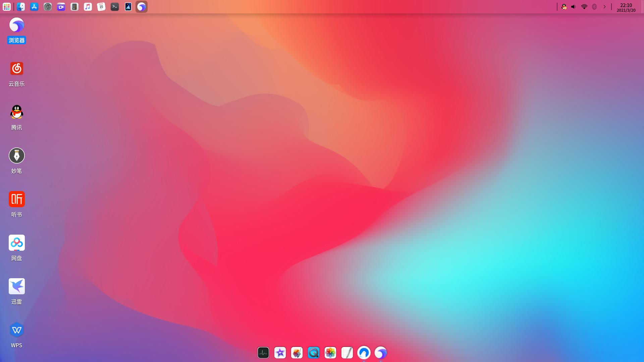Expand system tray with chevron arrow
The width and height of the screenshot is (644, 362).
click(x=605, y=7)
